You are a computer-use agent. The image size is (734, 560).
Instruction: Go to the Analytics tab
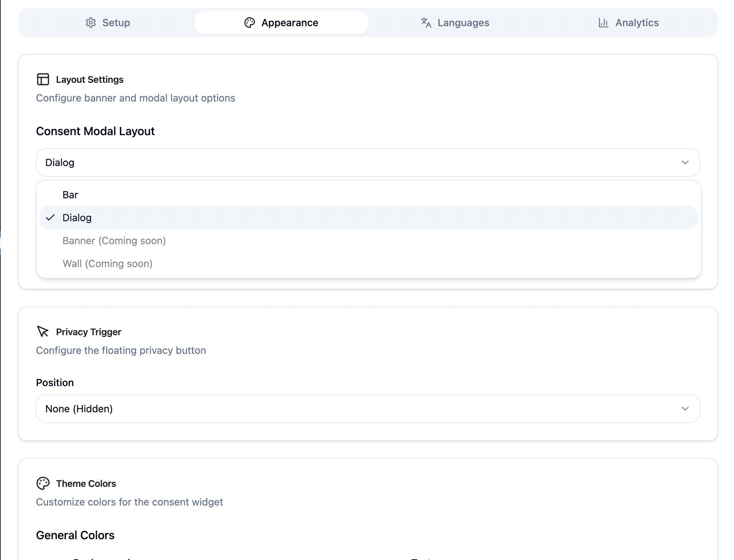click(x=629, y=23)
